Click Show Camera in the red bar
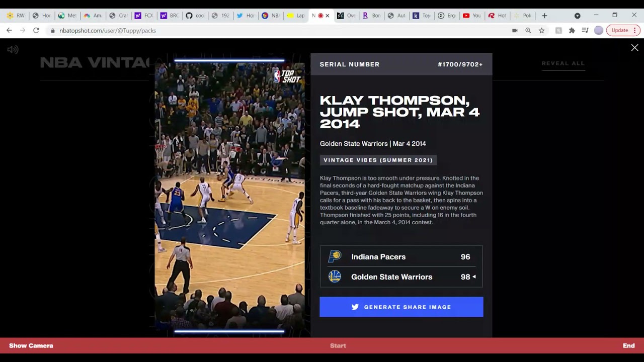The height and width of the screenshot is (362, 644). [x=31, y=345]
